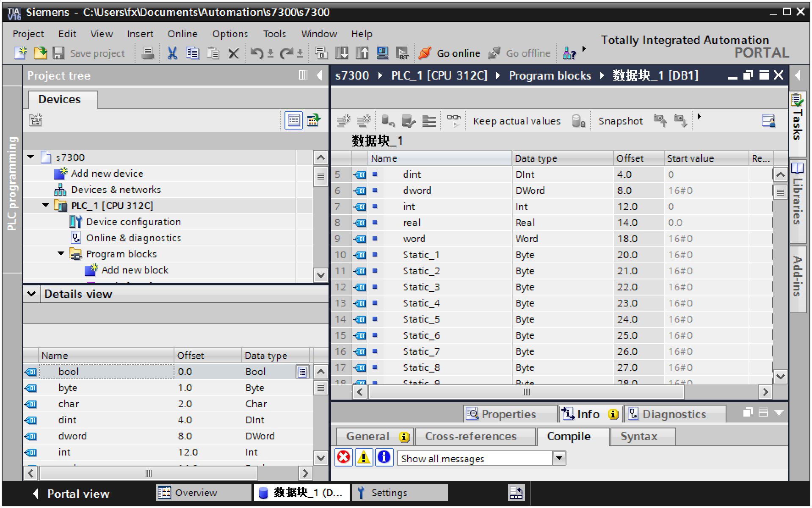Toggle the information messages filter button
The image size is (812, 508).
(x=384, y=458)
